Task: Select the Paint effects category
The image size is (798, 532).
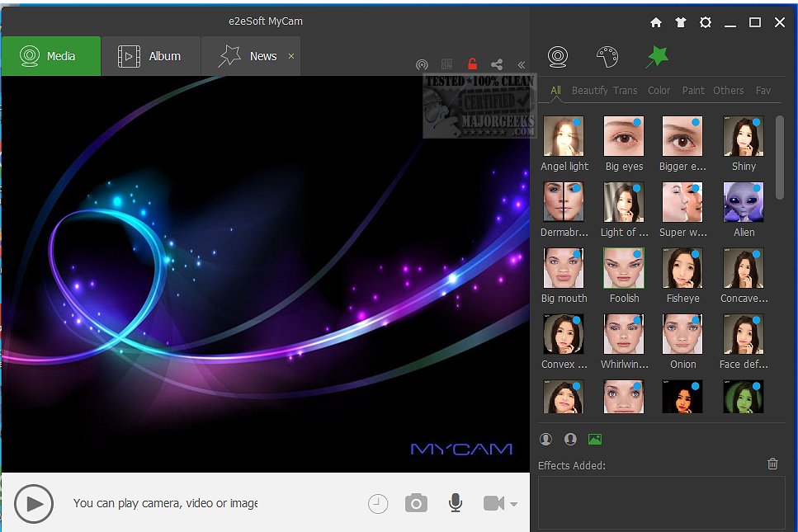Action: (x=693, y=91)
